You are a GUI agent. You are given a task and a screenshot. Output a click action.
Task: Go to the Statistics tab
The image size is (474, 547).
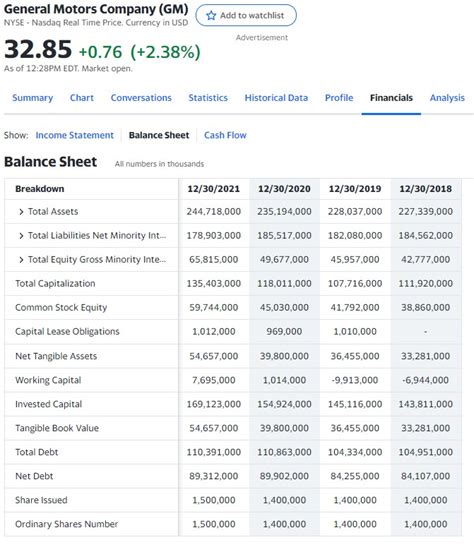pos(208,98)
